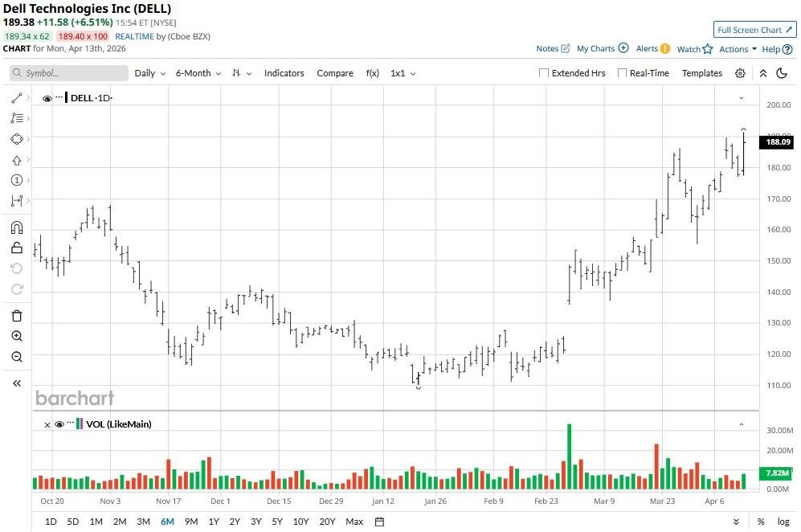Toggle DELL series visibility eye

pos(47,98)
